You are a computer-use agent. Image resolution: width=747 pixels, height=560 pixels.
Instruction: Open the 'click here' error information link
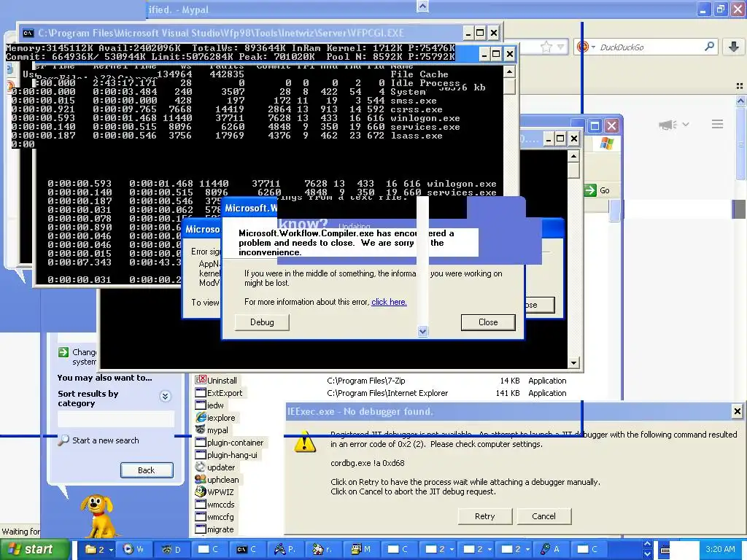point(389,302)
